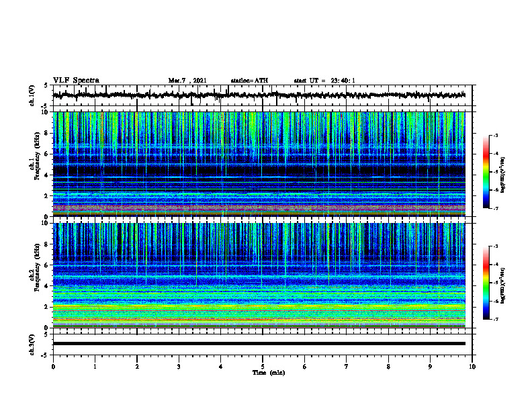
Task: Click the ch.1 color scale log(PSD) unit label
Action: click(504, 175)
